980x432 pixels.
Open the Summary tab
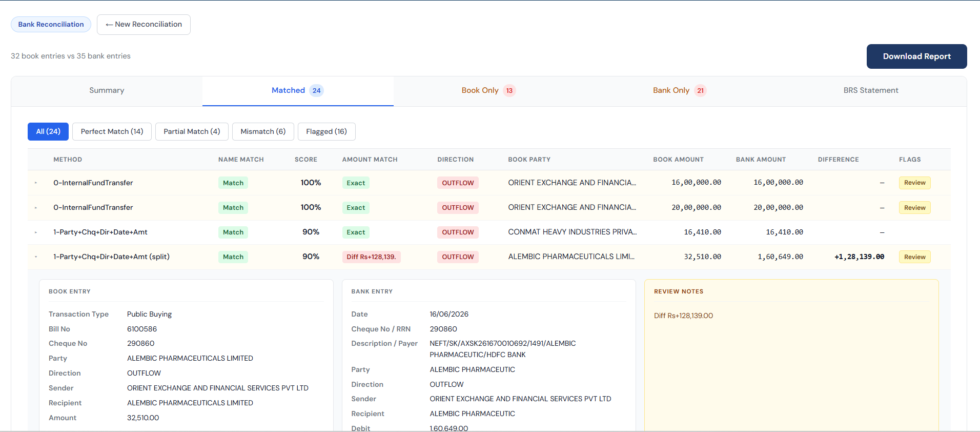tap(107, 91)
